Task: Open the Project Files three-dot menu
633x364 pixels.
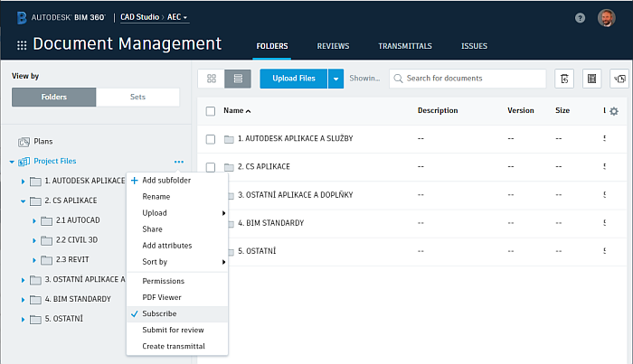Action: [x=179, y=162]
